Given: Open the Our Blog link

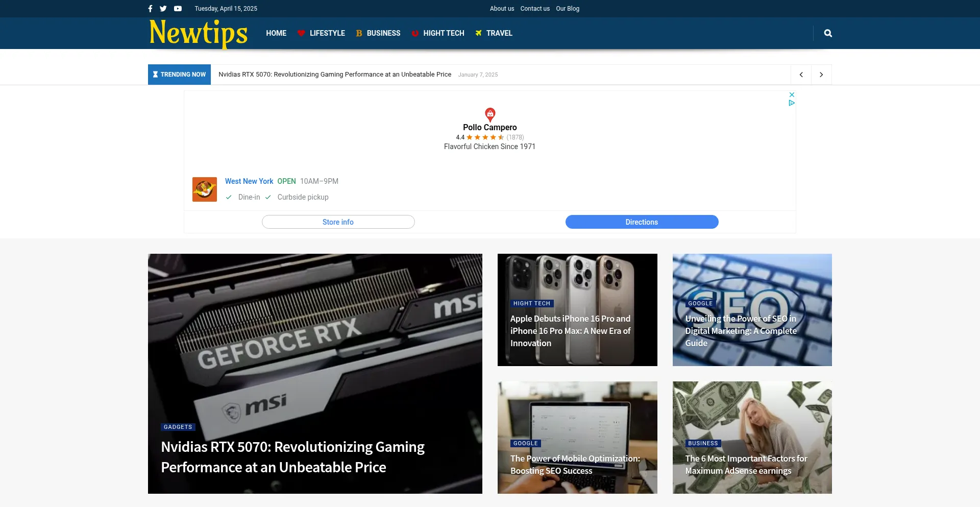Looking at the screenshot, I should click(568, 9).
